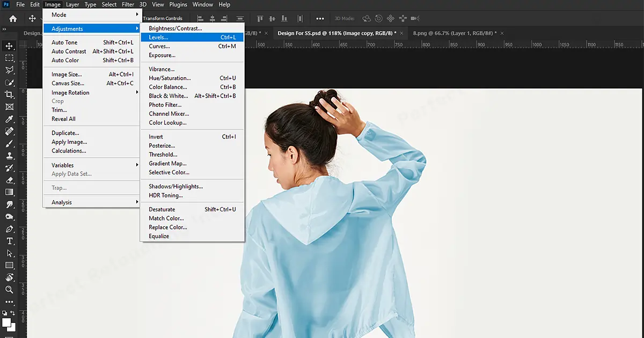Select the Move tool in toolbar
The image size is (644, 338).
pyautogui.click(x=9, y=46)
